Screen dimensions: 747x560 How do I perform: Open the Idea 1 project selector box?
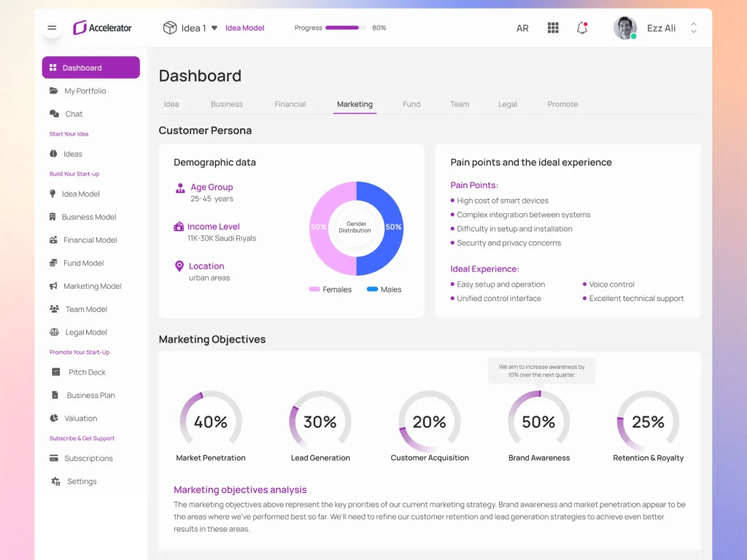tap(190, 28)
